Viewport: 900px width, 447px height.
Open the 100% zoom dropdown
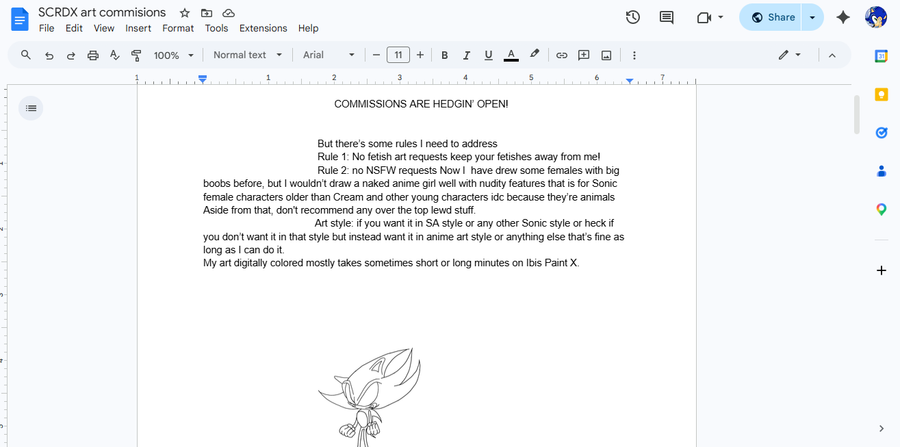(x=173, y=55)
